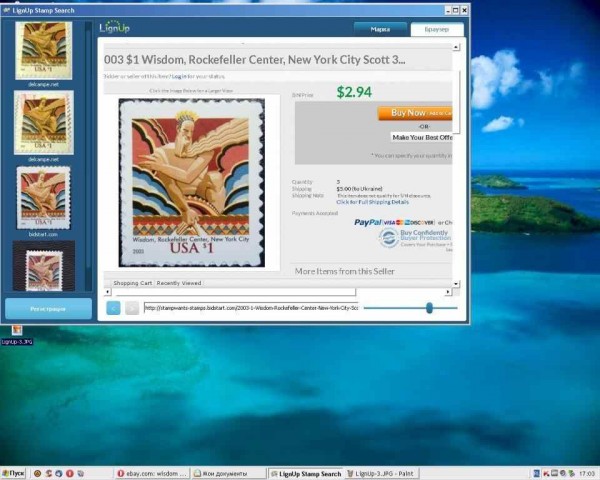Click the PayPal payment logo
Screen dimensions: 600x480
368,222
